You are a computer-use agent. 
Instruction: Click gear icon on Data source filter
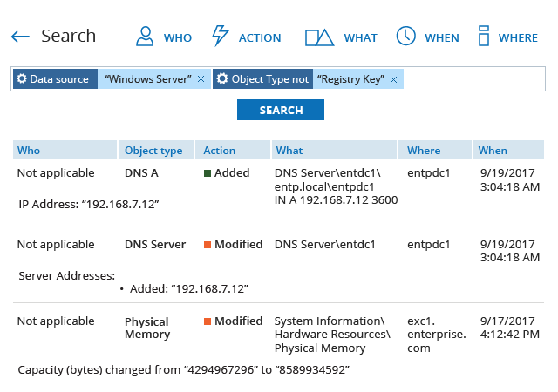click(22, 79)
